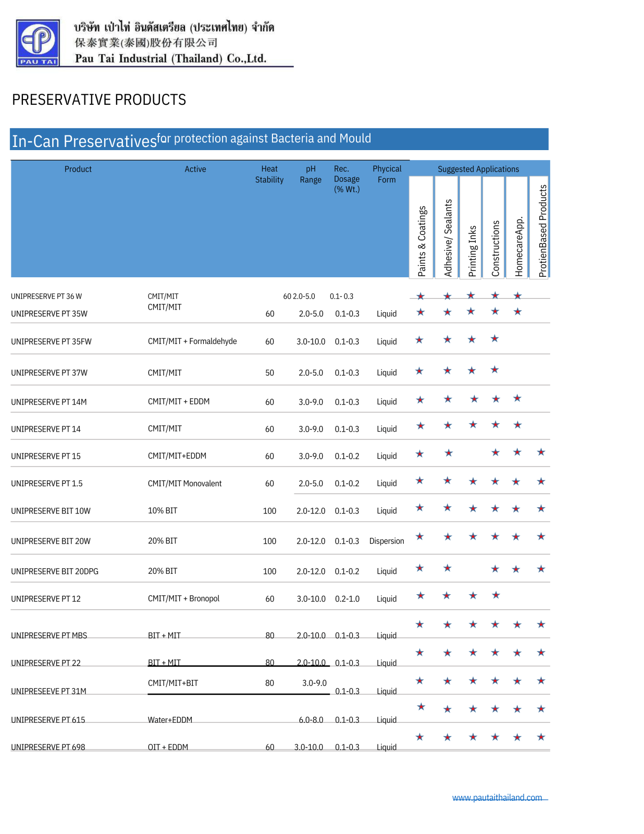Click the Constructions column label

[496, 248]
